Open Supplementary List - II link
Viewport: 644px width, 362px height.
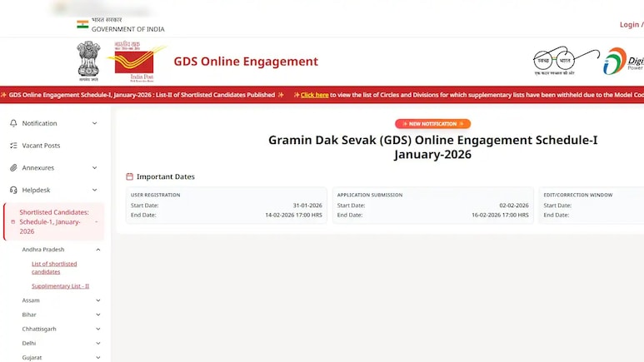60,286
